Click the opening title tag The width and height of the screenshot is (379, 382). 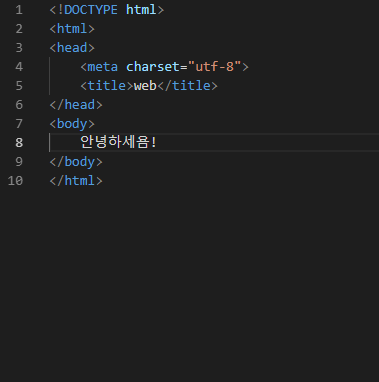point(107,86)
